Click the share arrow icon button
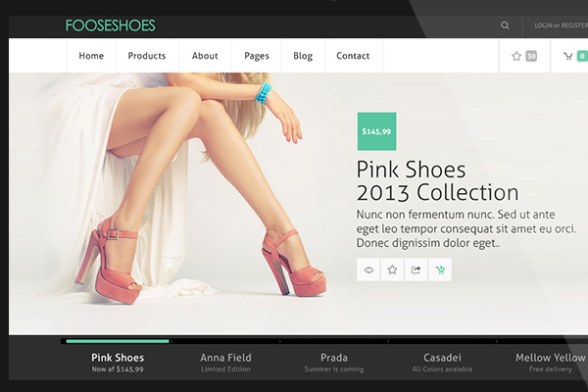 [x=416, y=269]
